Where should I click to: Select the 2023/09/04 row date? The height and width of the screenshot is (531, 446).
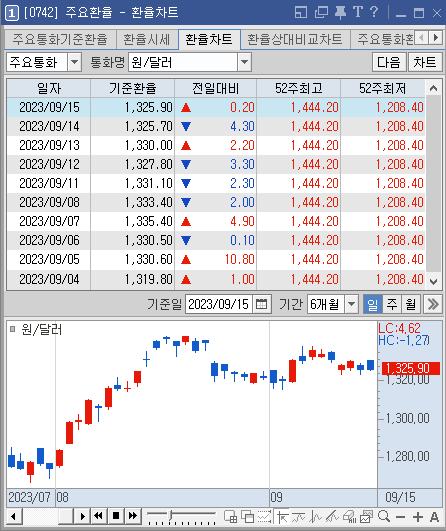[49, 280]
